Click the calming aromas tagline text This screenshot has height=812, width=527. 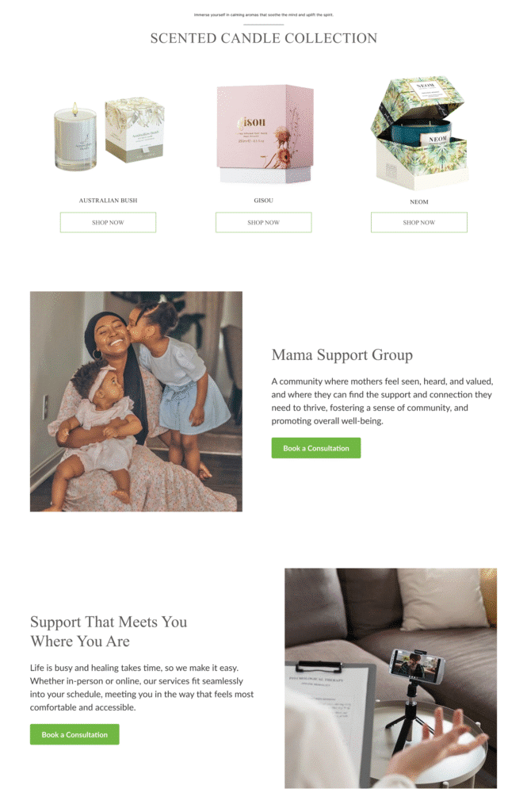(263, 15)
